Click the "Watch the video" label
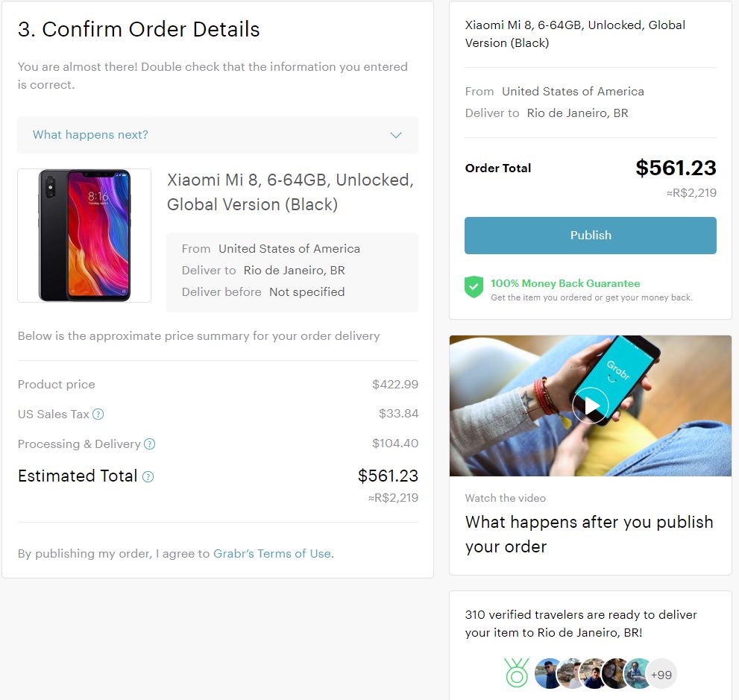This screenshot has width=739, height=700. pos(506,498)
